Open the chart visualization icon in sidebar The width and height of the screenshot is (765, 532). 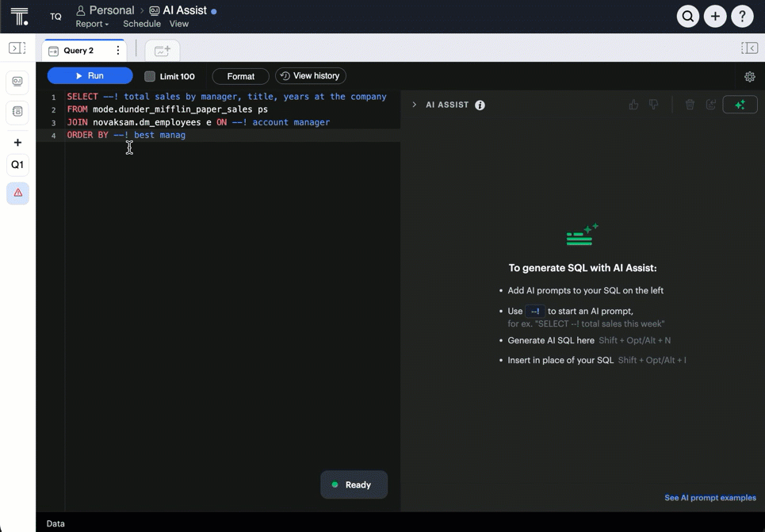[17, 82]
